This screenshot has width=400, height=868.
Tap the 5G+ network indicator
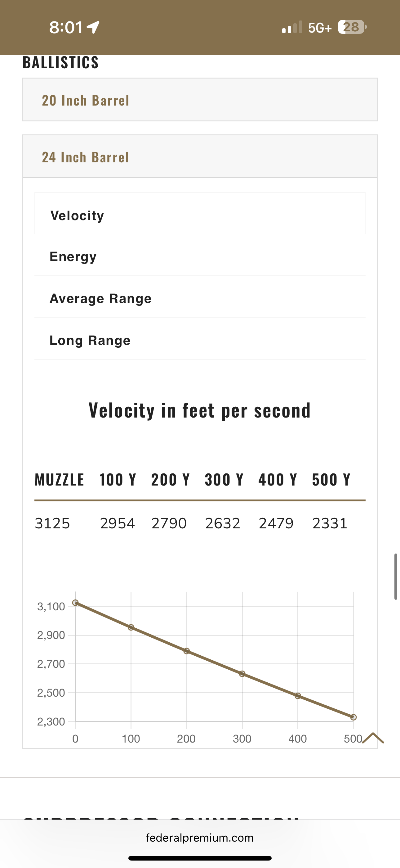[x=320, y=28]
